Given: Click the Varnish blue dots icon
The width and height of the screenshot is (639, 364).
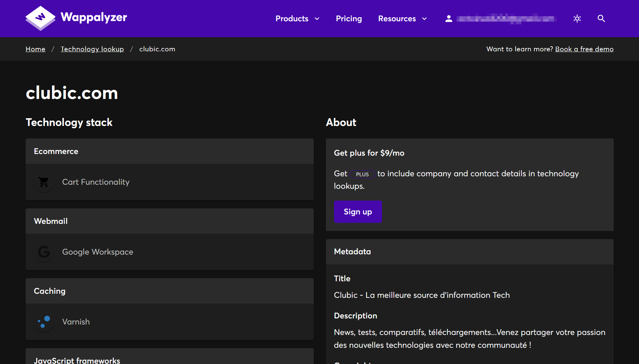Looking at the screenshot, I should click(44, 322).
